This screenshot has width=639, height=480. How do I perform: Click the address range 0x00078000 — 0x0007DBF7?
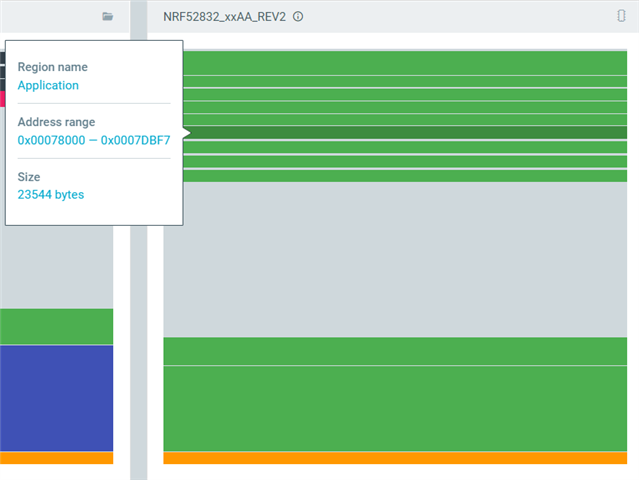(x=94, y=140)
